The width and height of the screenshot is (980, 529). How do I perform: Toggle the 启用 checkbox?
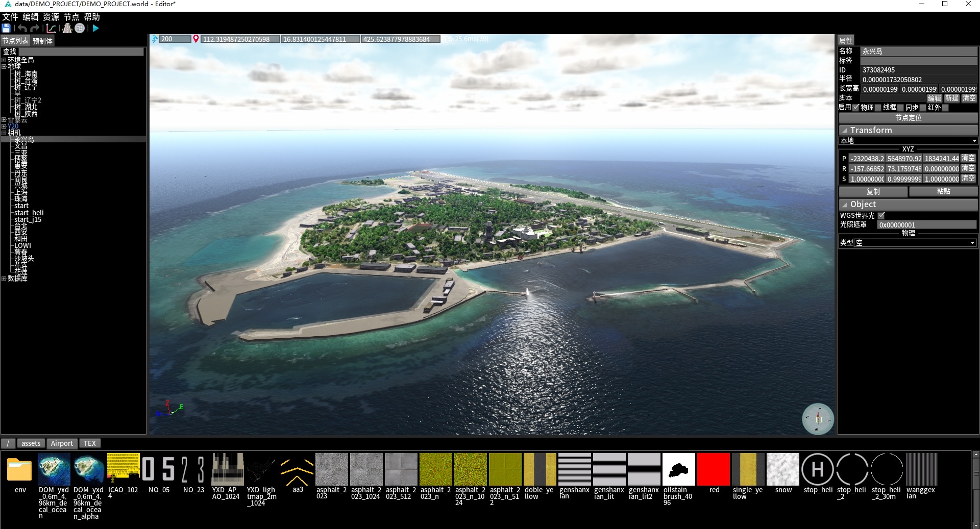856,107
